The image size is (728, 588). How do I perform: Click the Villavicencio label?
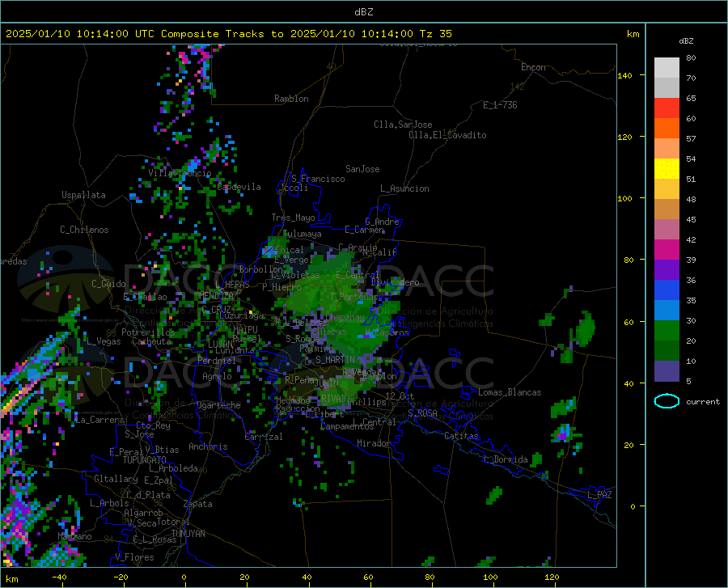click(x=180, y=173)
